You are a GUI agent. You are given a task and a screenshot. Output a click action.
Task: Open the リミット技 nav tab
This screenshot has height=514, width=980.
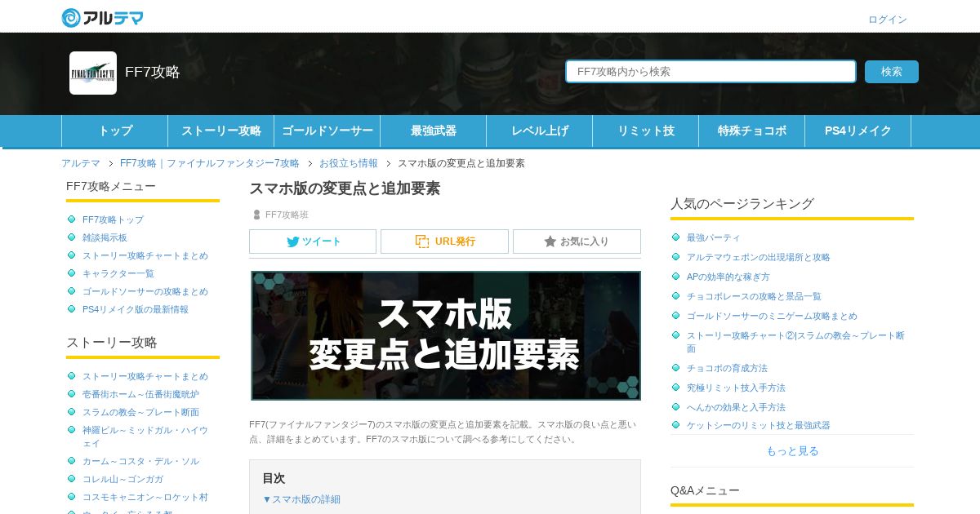[645, 131]
